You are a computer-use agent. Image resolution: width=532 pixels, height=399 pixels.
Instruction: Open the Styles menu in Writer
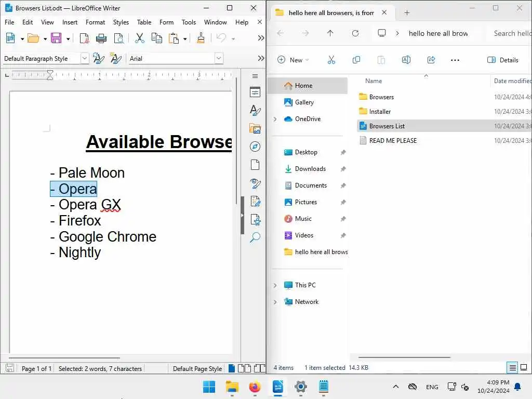[121, 22]
